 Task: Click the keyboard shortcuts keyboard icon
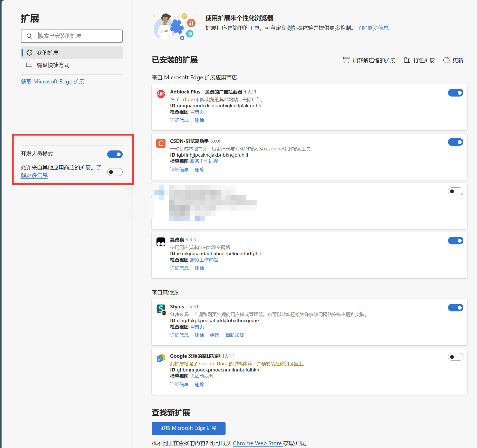30,65
